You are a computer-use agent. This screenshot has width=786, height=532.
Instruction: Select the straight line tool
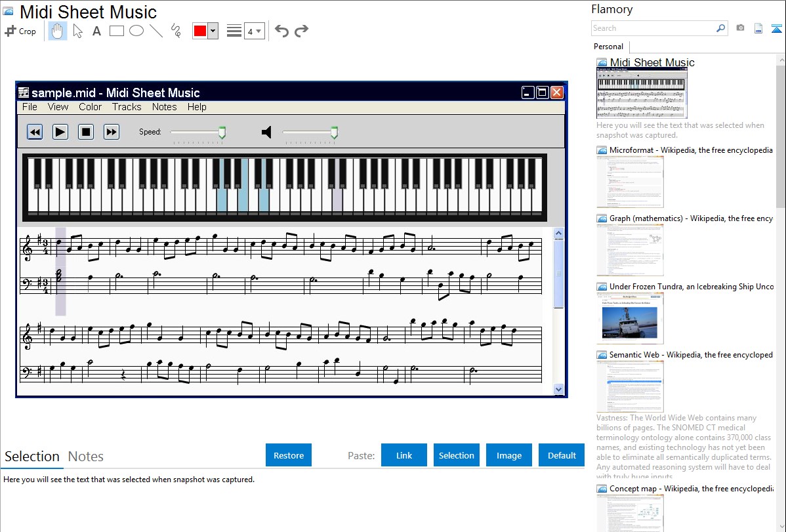pyautogui.click(x=156, y=31)
